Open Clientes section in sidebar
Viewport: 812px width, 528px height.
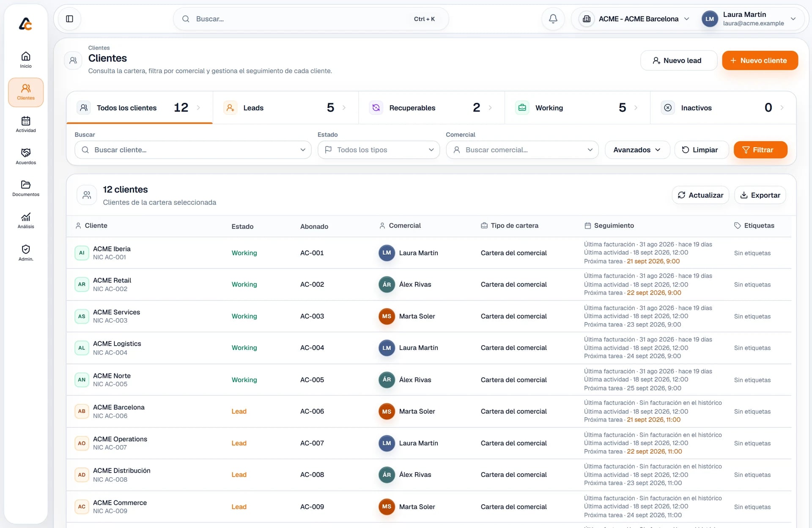click(x=26, y=92)
